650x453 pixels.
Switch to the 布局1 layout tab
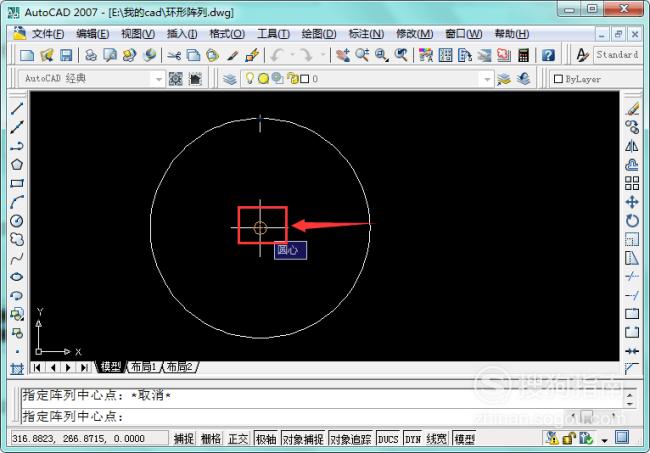143,367
